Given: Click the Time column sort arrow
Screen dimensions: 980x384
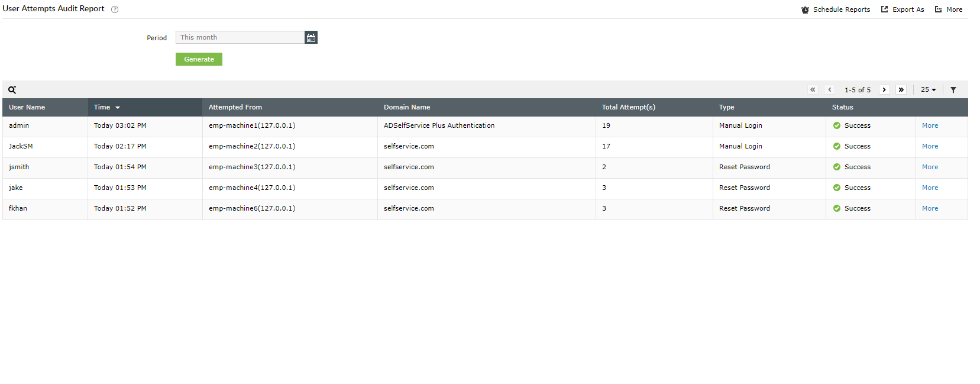Looking at the screenshot, I should (118, 108).
